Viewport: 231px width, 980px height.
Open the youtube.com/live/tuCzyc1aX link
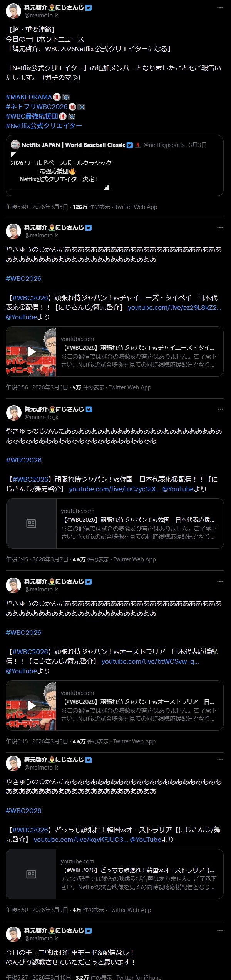(x=115, y=489)
